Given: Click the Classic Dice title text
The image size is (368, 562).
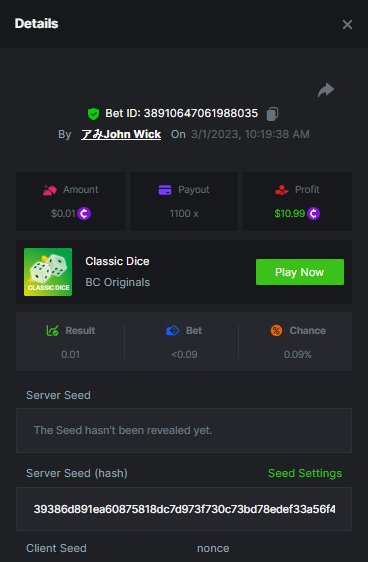Looking at the screenshot, I should coord(117,261).
